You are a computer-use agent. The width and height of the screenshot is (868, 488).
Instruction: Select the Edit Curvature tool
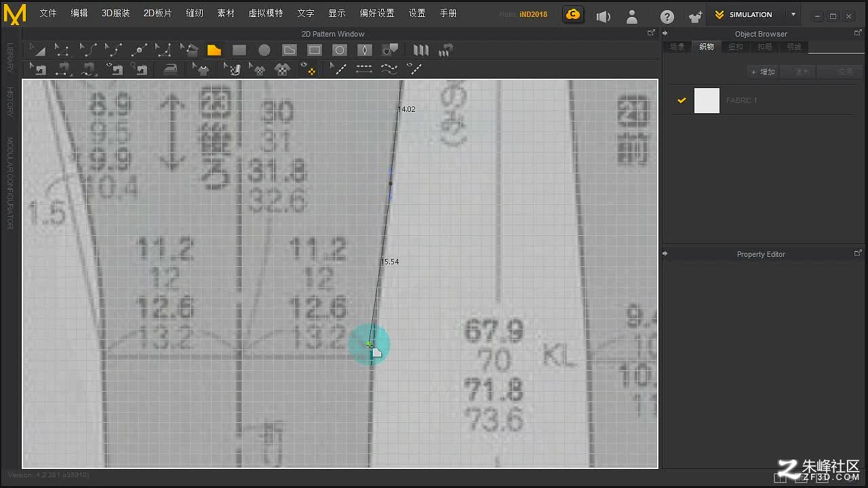click(x=87, y=50)
